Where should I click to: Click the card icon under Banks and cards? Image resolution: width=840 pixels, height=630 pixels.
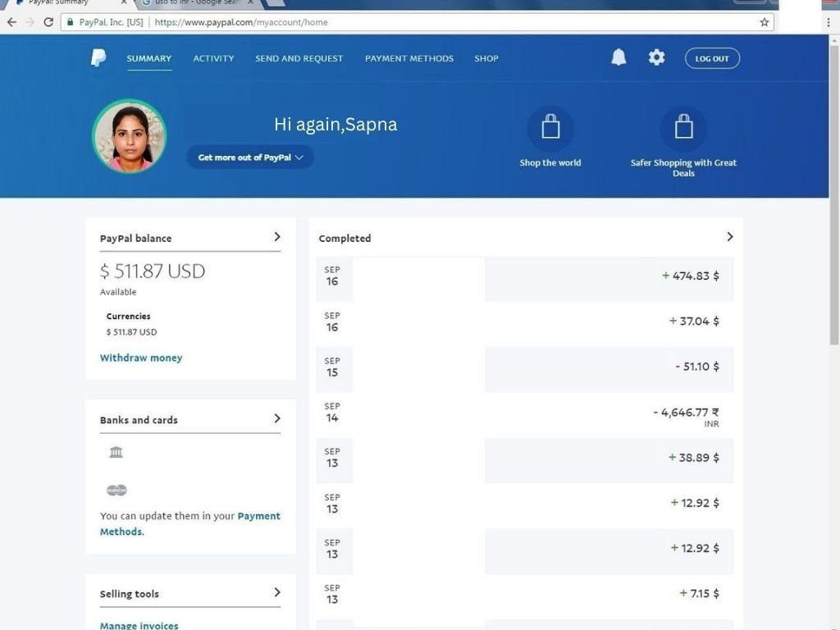[116, 490]
